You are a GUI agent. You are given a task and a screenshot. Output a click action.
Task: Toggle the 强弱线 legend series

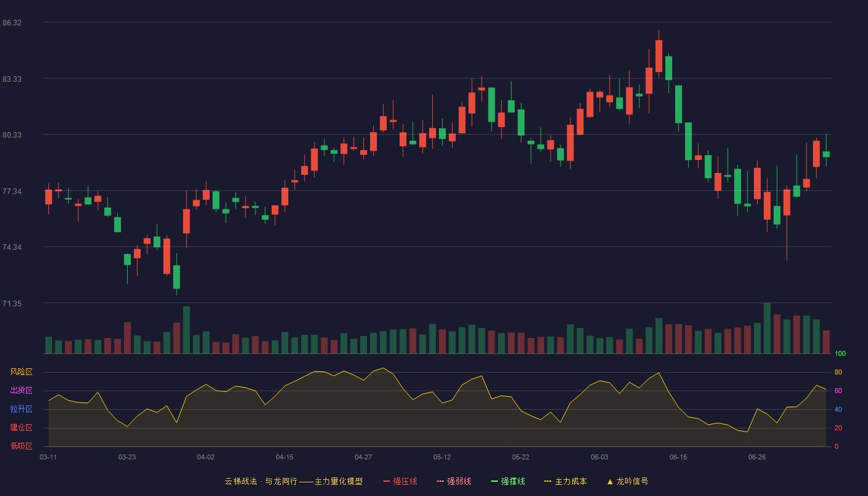(x=454, y=481)
